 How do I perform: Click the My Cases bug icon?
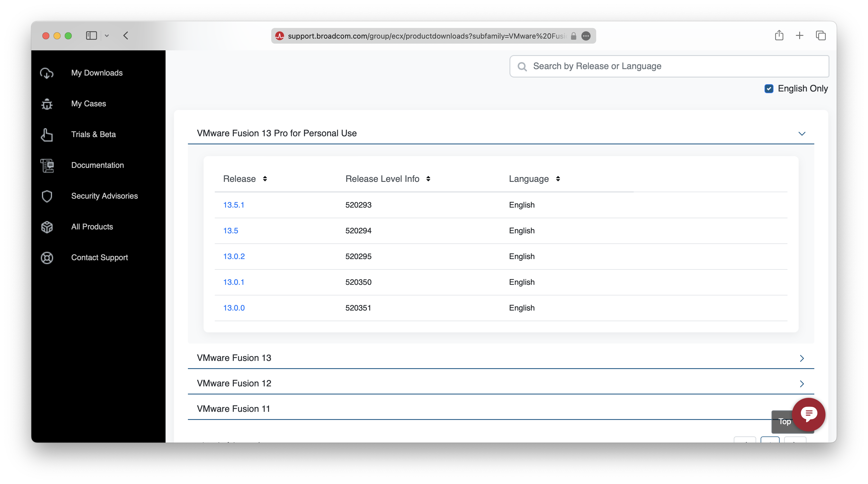tap(46, 104)
